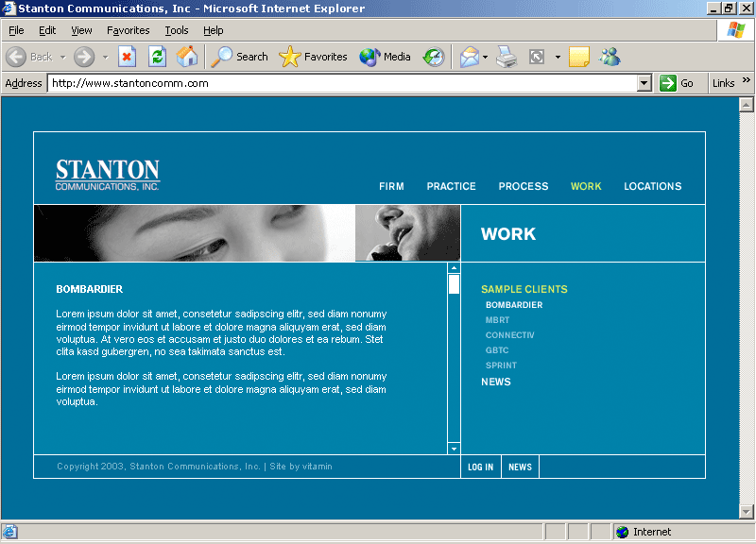Expand the address bar dropdown arrow
This screenshot has height=544, width=756.
pos(644,83)
